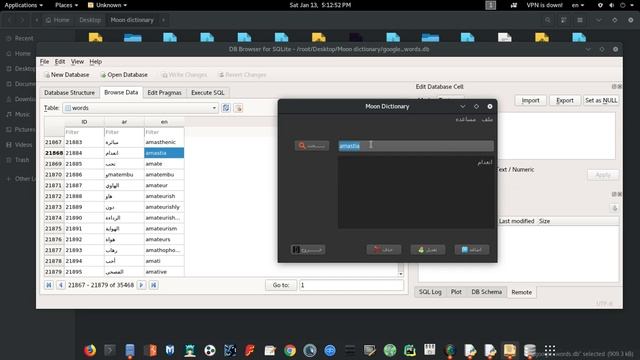Open Google Chrome from the dock
This screenshot has width=640, height=360.
(290, 350)
